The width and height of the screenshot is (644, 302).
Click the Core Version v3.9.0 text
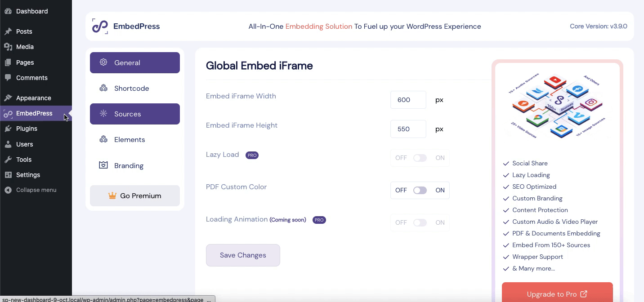pyautogui.click(x=599, y=26)
